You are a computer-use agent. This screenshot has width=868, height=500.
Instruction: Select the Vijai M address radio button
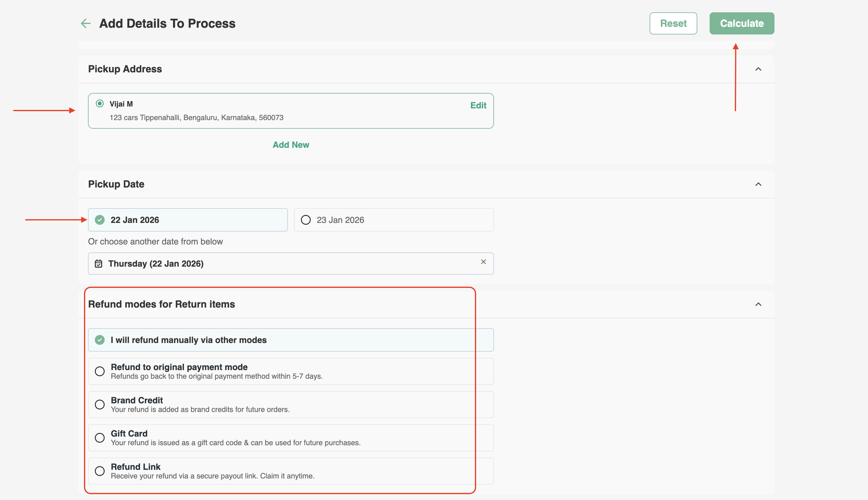(x=100, y=104)
